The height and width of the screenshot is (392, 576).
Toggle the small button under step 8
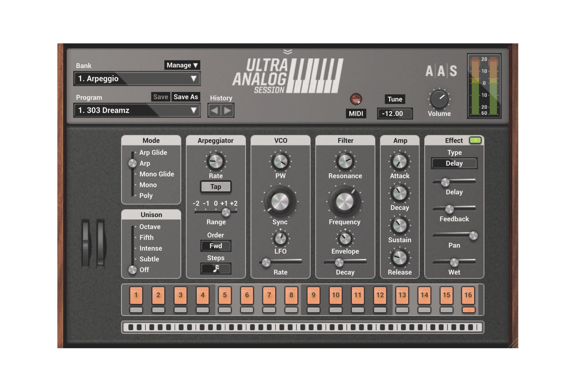pyautogui.click(x=291, y=310)
